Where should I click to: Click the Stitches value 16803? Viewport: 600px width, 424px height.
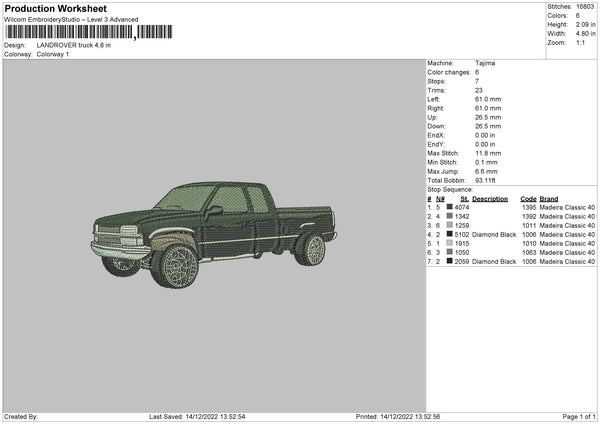point(585,7)
